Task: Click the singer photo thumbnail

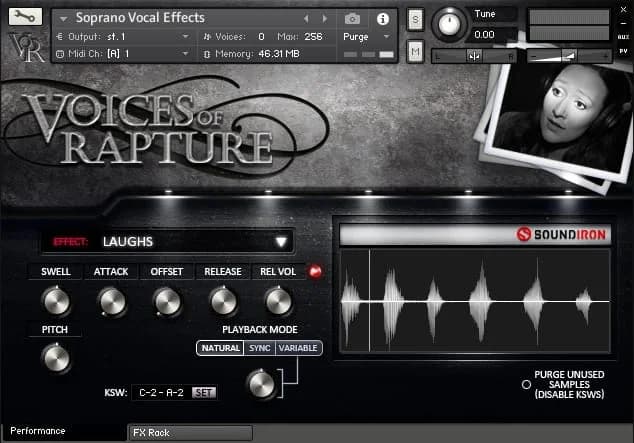Action: tap(560, 122)
